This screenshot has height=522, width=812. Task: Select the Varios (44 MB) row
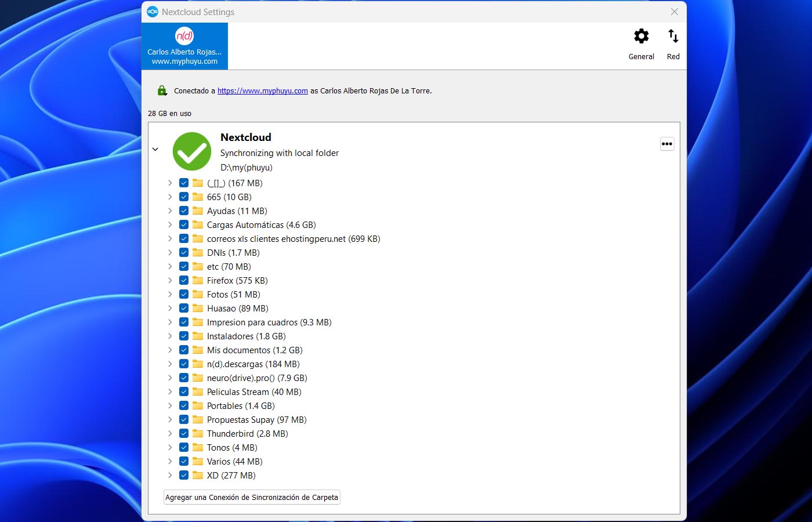pos(235,461)
